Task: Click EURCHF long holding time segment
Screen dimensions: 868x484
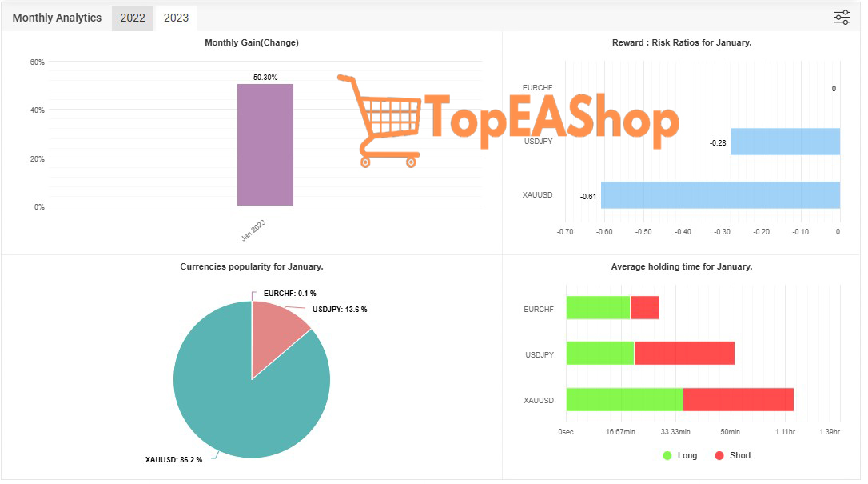Action: [598, 308]
